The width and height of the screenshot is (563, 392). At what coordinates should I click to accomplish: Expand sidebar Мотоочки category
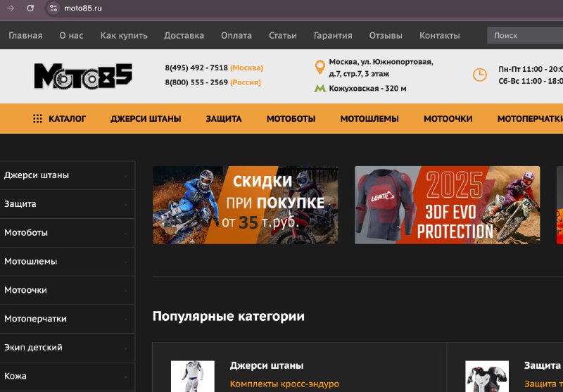tap(67, 290)
